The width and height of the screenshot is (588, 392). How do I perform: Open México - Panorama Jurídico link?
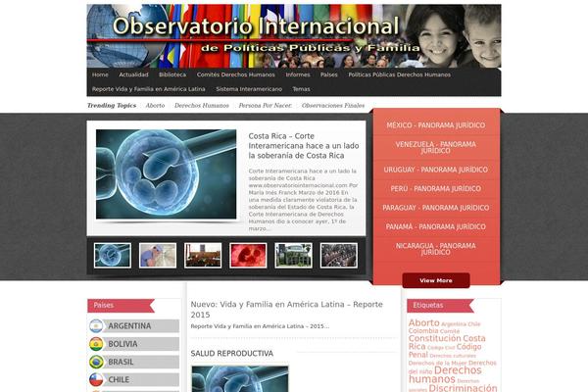click(436, 125)
